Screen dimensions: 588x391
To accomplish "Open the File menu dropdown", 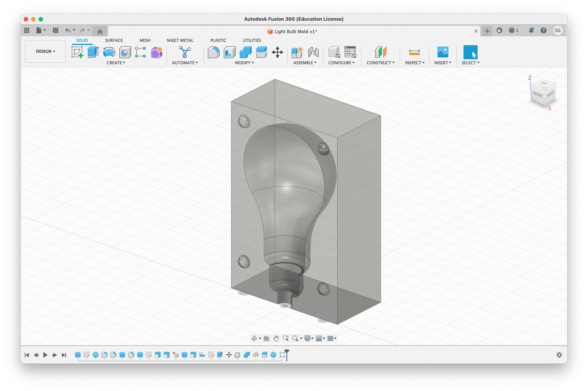I will 41,30.
